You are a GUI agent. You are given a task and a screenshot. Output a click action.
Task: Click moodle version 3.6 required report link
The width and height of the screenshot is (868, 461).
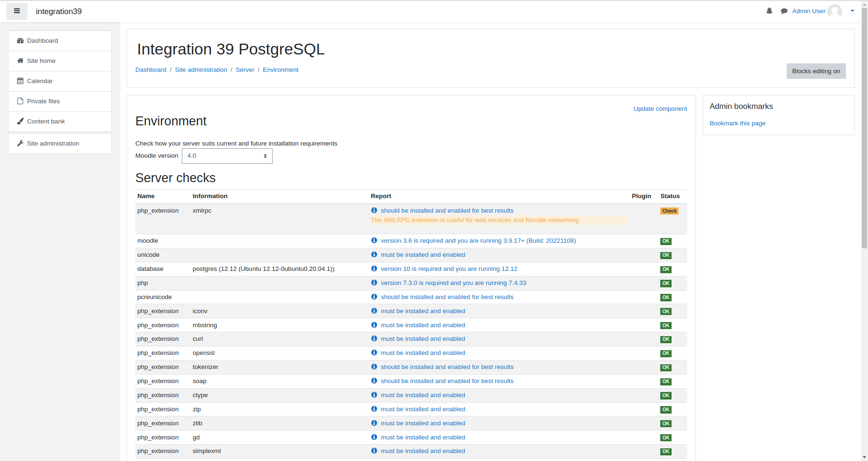478,241
